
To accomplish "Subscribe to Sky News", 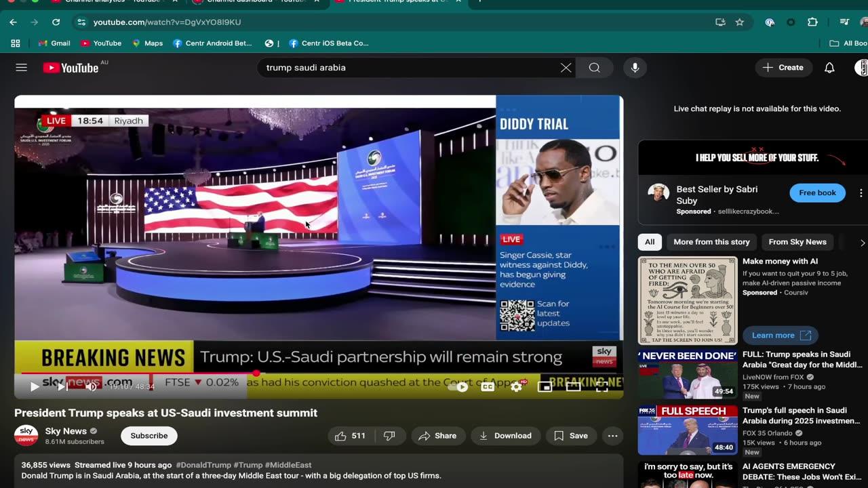I will tap(149, 436).
